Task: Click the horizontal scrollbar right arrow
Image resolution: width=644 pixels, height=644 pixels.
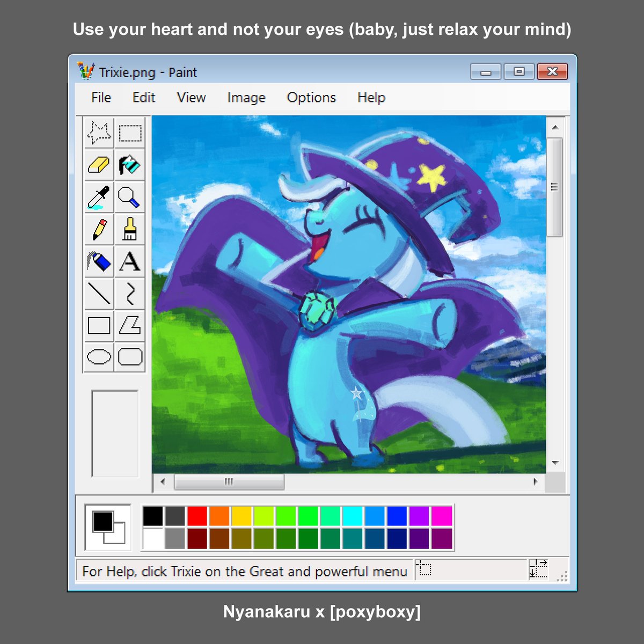Action: tap(536, 482)
